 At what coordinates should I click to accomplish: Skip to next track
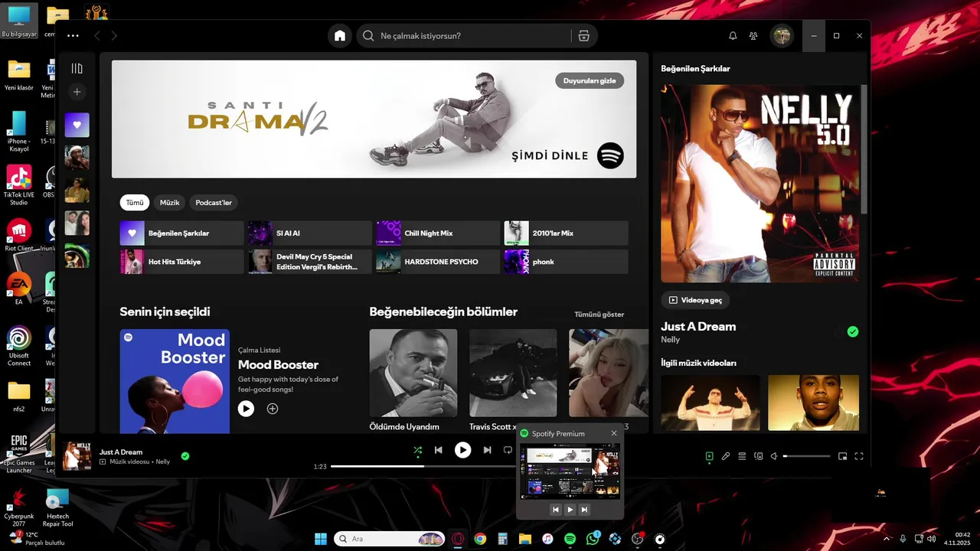[x=487, y=450]
